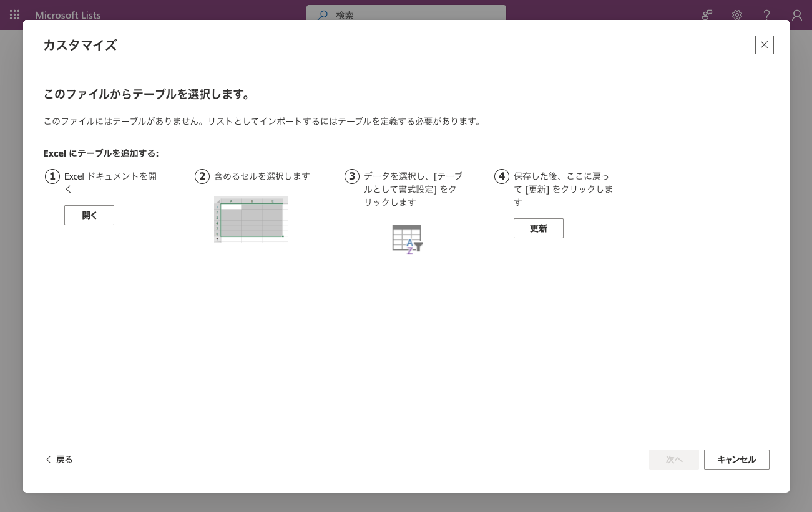Click the カスタマイズ dialog title
This screenshot has height=512, width=812.
[x=80, y=45]
